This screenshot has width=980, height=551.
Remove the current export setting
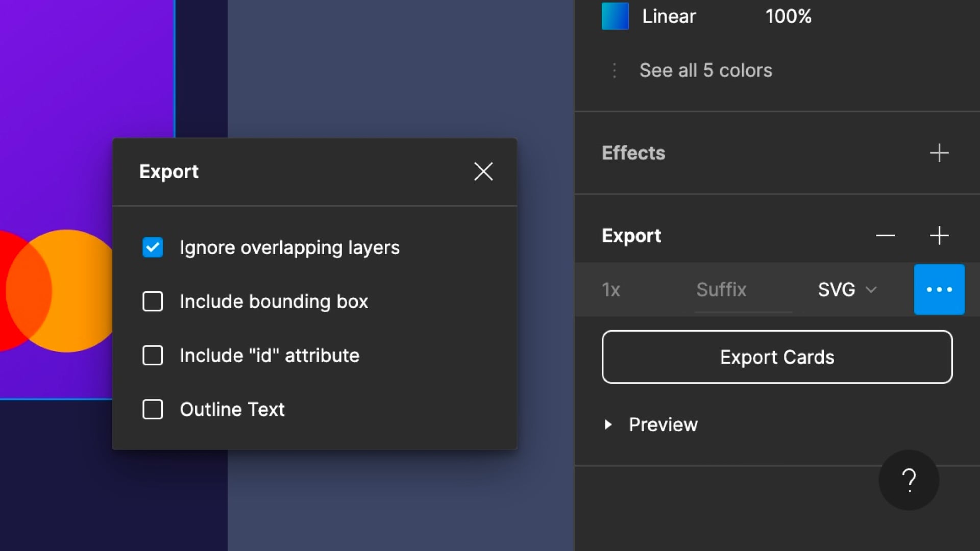tap(885, 235)
